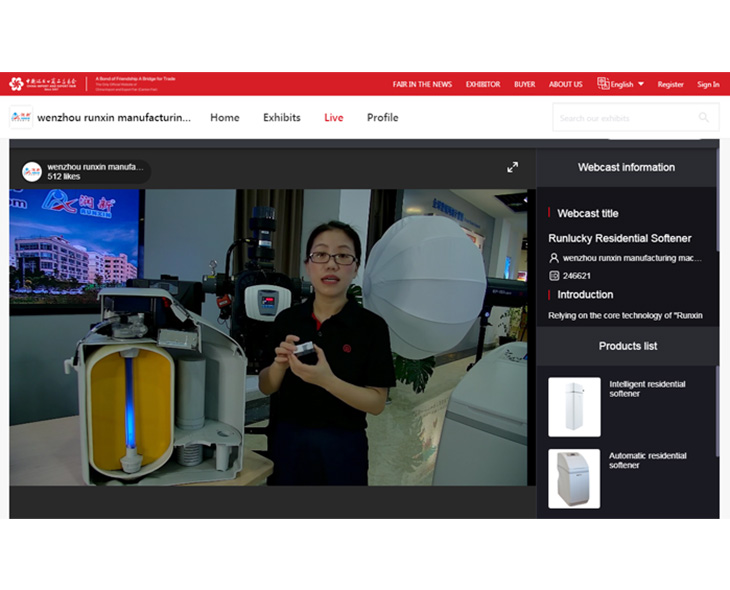Open FAIR IN THE NEWS menu

(422, 84)
